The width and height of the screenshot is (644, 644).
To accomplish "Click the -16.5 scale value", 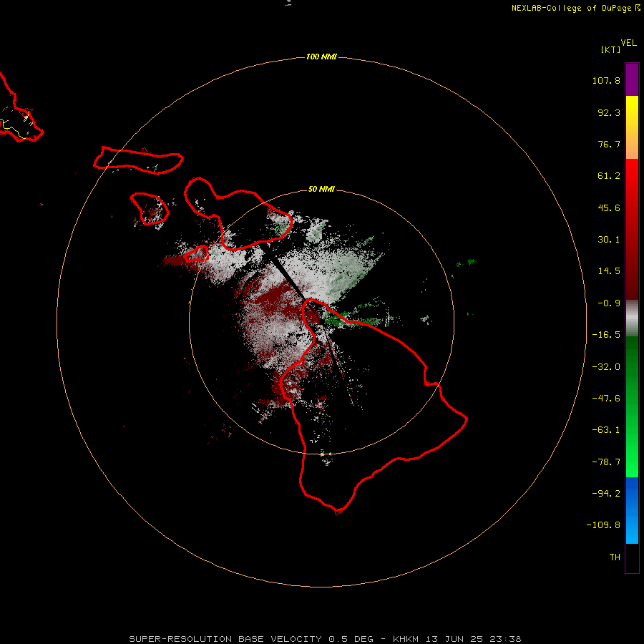I will click(606, 335).
